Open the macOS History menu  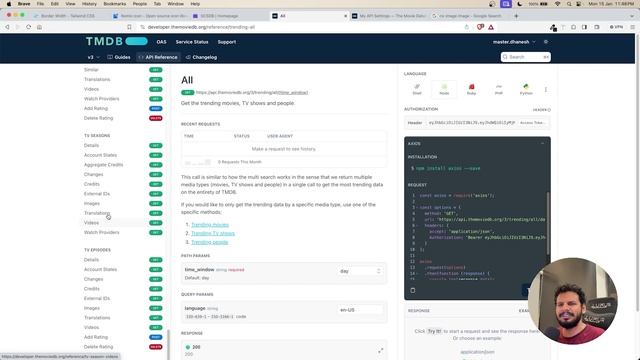[x=89, y=4]
